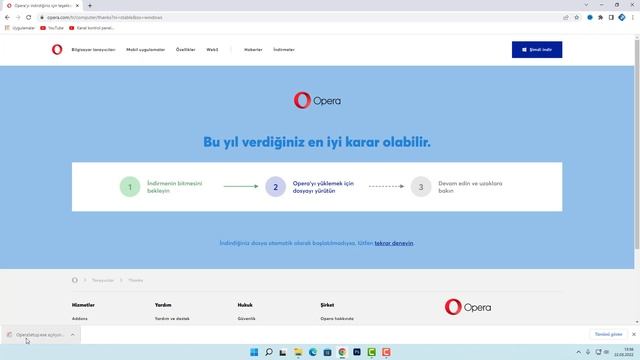Click the Tarayıcılar breadcrumb link
The height and width of the screenshot is (360, 640).
pos(102,280)
